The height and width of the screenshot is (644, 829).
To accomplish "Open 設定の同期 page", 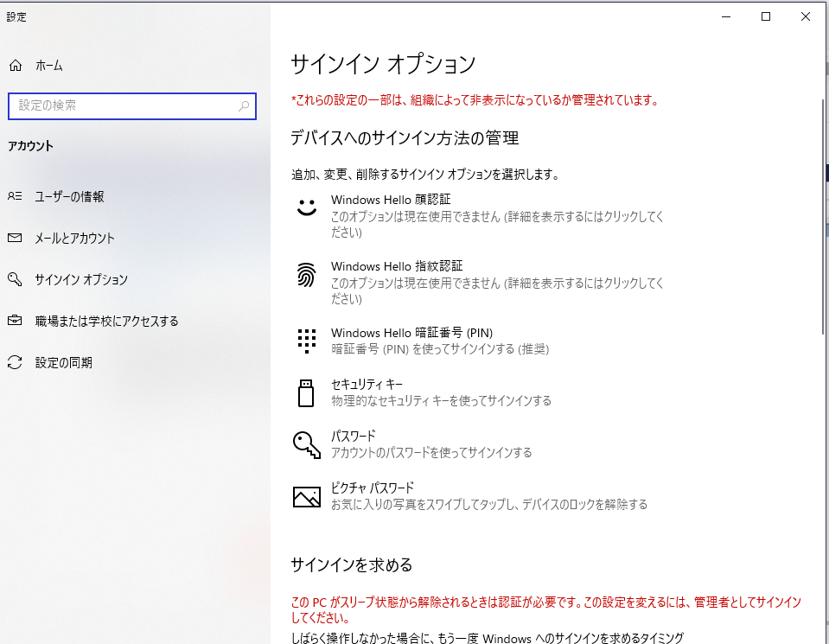I will [x=63, y=363].
